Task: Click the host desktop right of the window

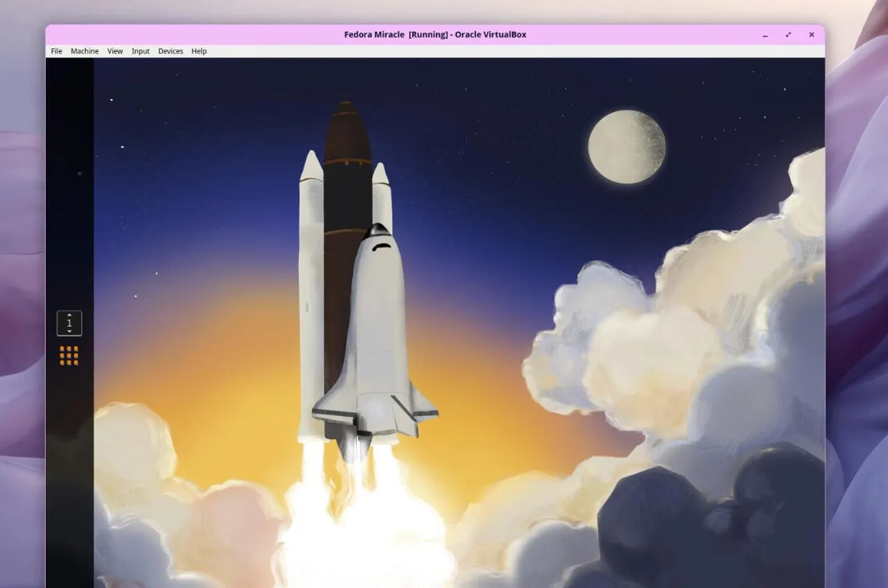Action: tap(857, 277)
